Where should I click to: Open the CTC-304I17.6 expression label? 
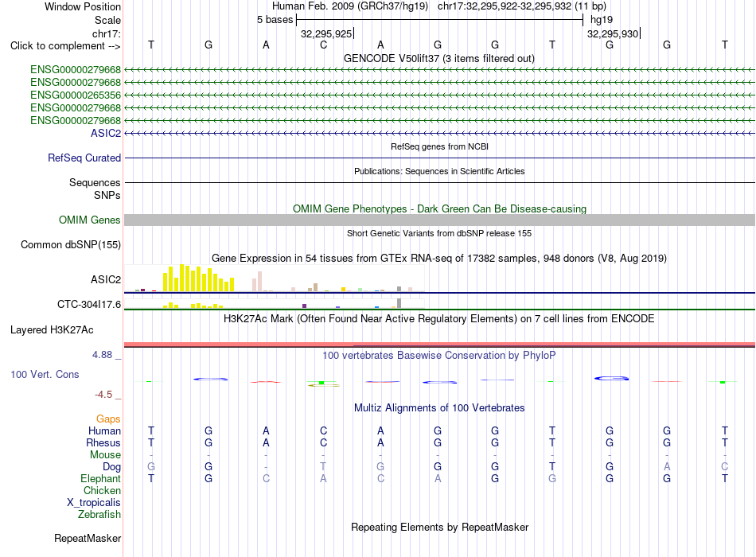point(88,304)
